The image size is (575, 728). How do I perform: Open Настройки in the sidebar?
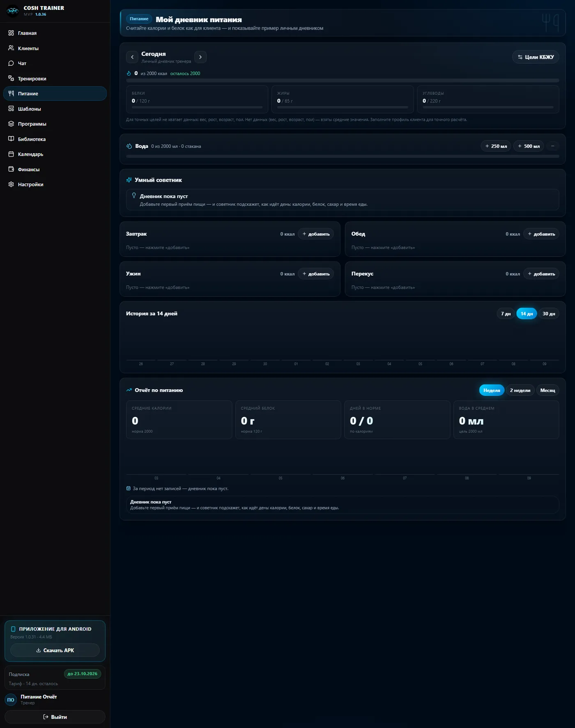click(x=55, y=184)
